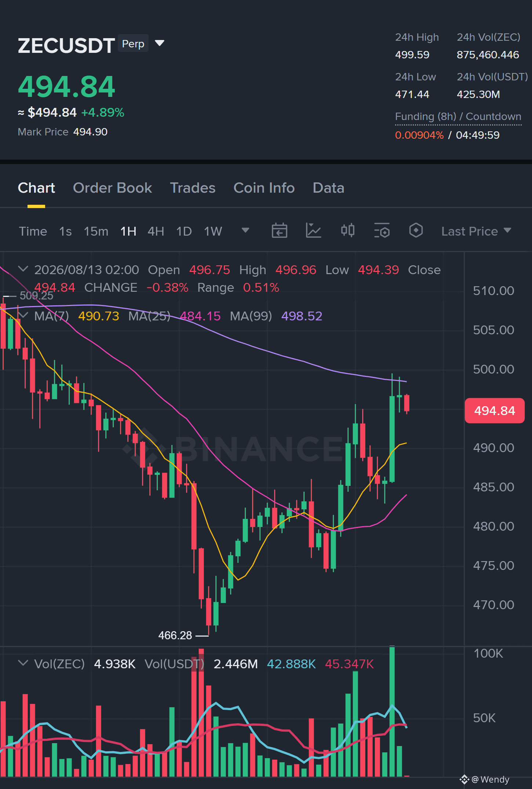532x789 pixels.
Task: Select the candlestick chart type icon
Action: 347,230
